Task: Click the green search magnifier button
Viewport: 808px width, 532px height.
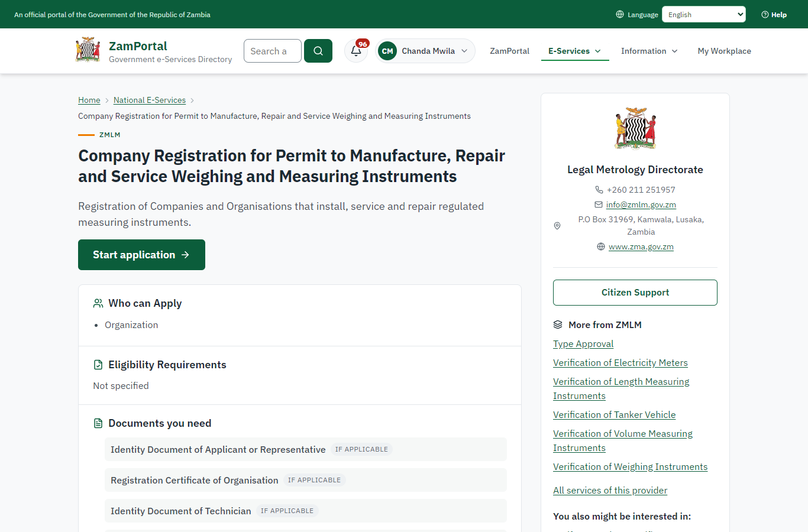Action: pyautogui.click(x=318, y=51)
